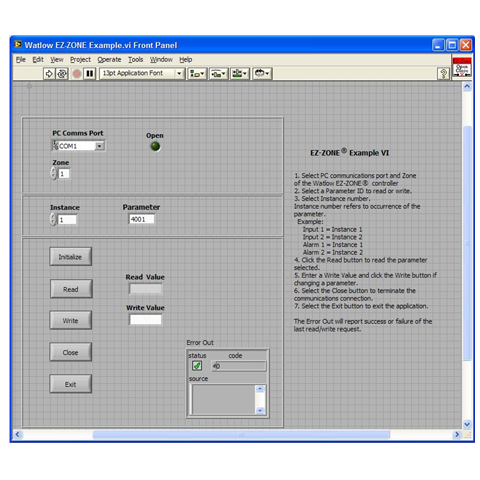Screen dimensions: 480x480
Task: Open the File menu
Action: [20, 60]
